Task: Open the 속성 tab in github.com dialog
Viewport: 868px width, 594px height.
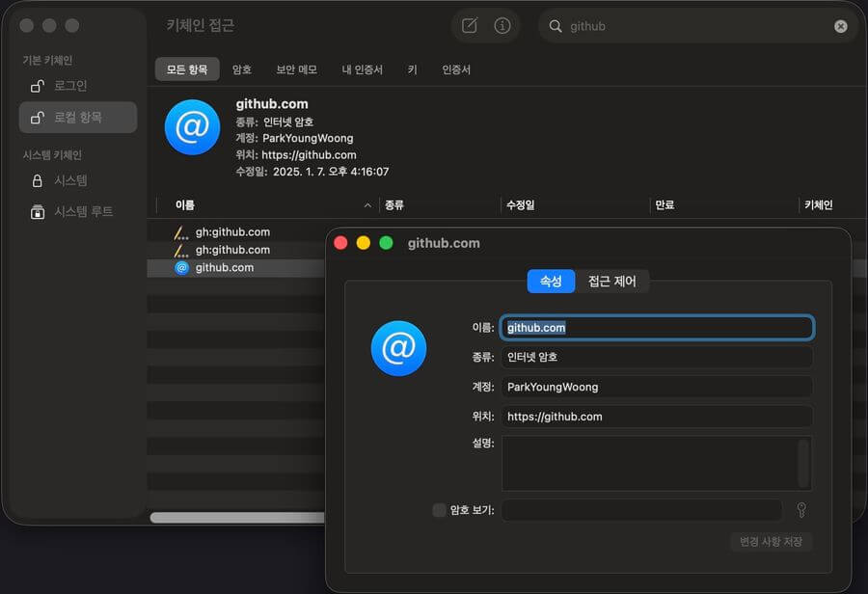Action: [x=551, y=282]
